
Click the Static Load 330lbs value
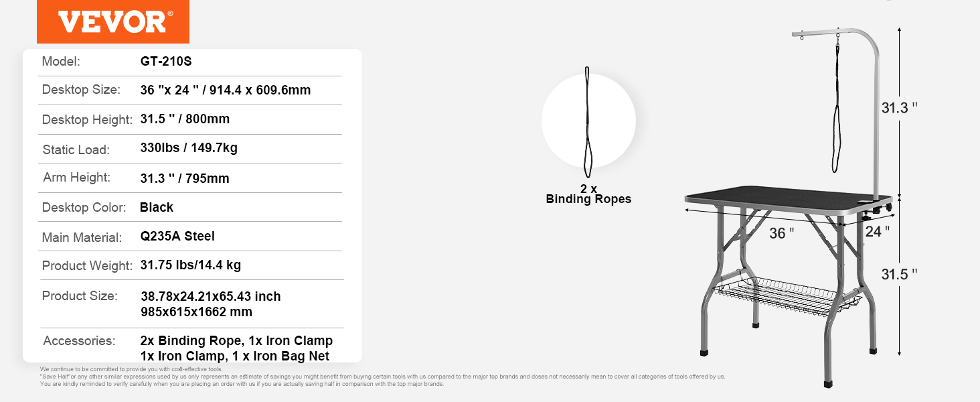click(x=189, y=148)
